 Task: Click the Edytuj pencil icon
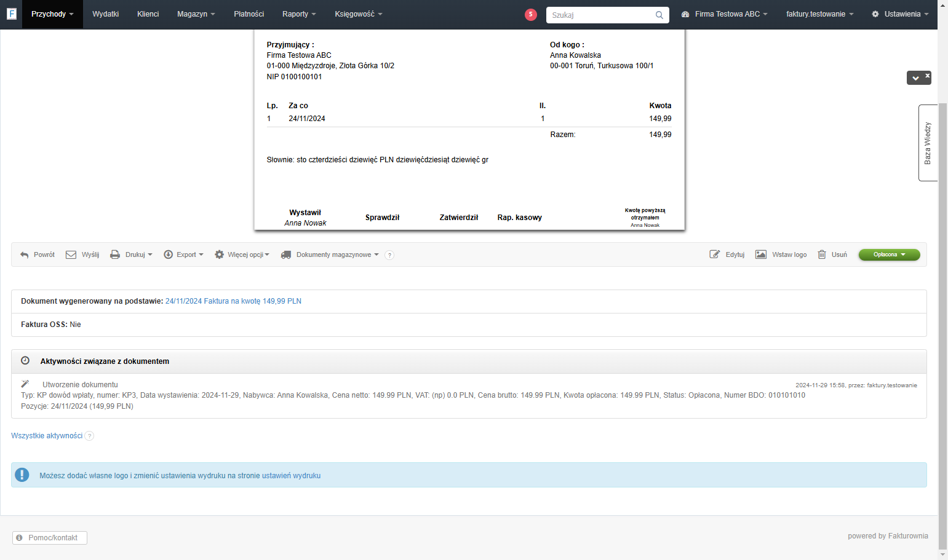tap(715, 254)
